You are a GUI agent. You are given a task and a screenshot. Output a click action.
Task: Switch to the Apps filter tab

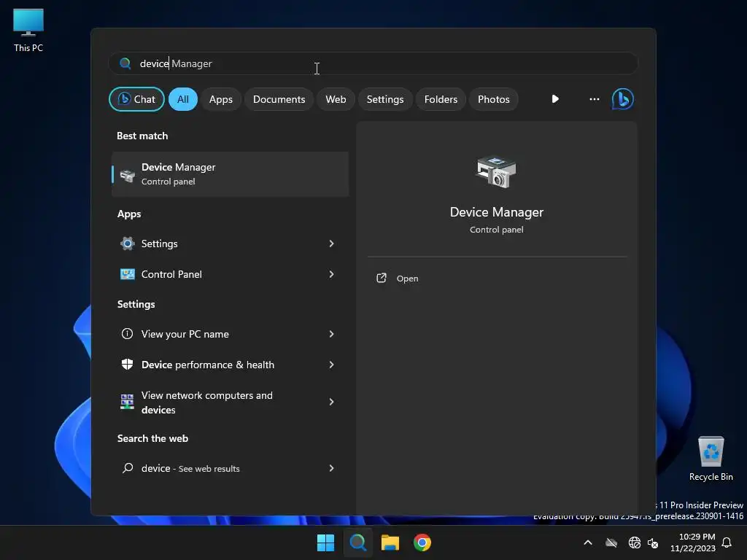220,99
